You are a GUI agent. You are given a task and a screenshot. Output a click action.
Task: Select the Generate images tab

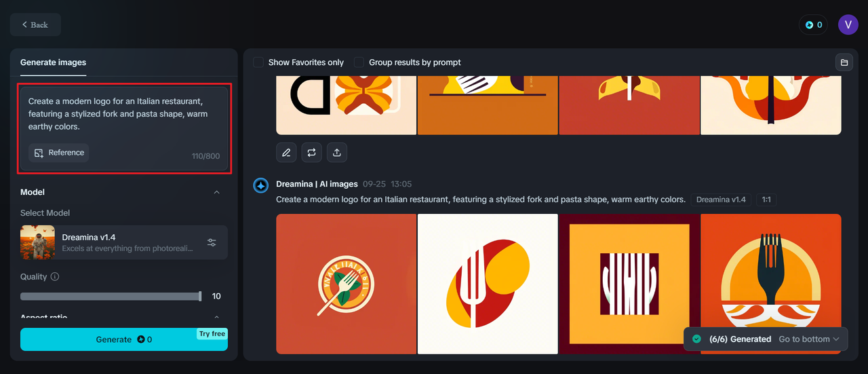tap(53, 62)
